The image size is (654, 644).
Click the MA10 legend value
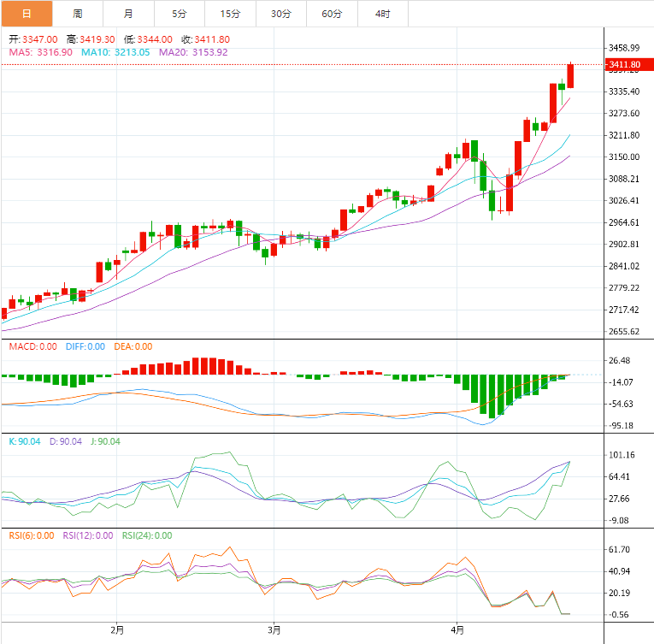coord(115,52)
